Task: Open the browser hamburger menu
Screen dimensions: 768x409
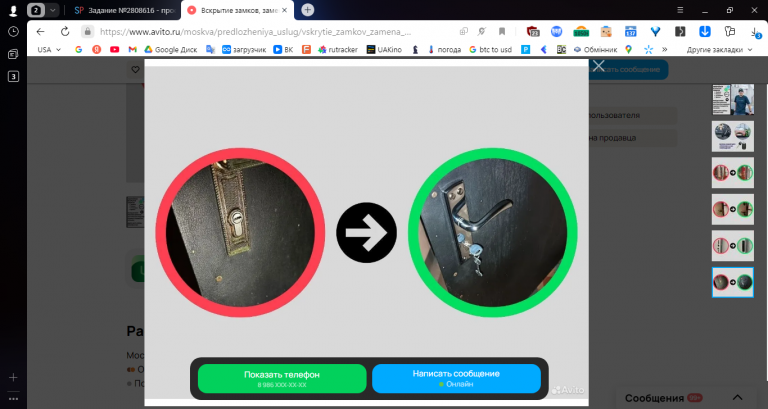Action: point(680,10)
